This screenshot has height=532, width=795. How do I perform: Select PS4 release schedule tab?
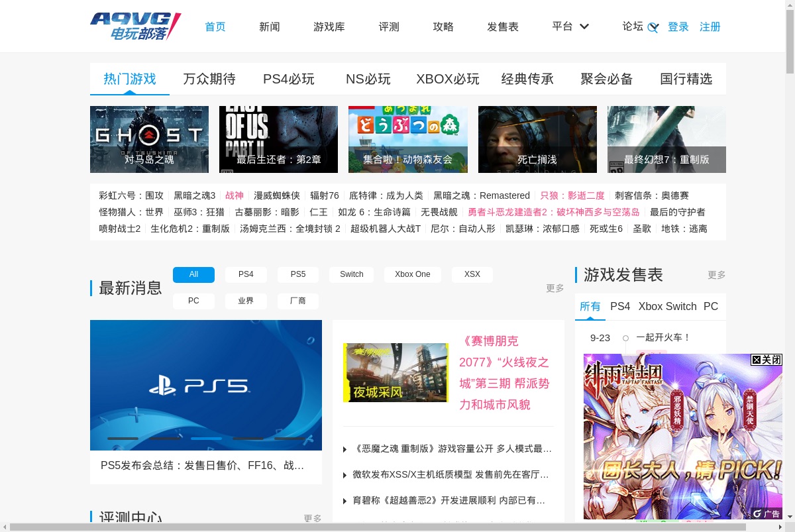tap(620, 306)
